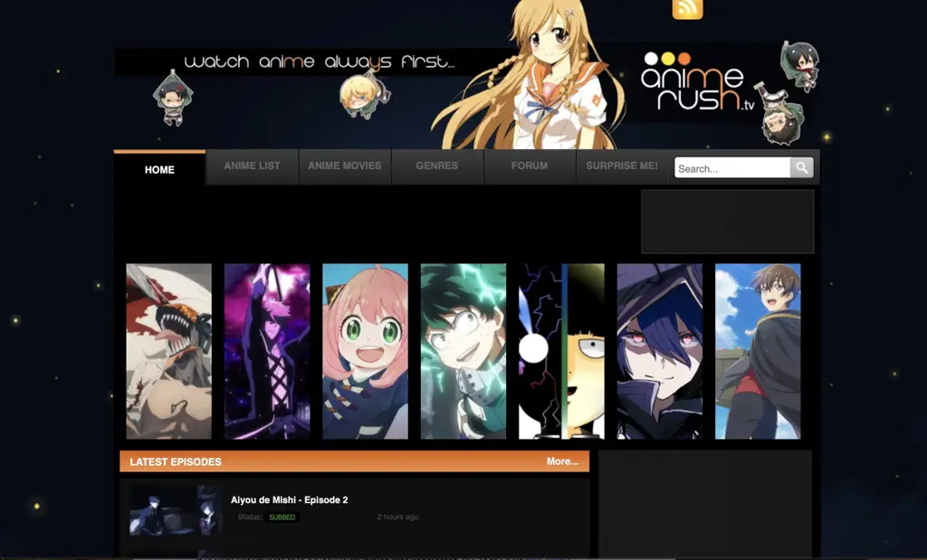Click the upside-down chibi below the logo
Viewport: 927px width, 560px height.
[x=780, y=115]
